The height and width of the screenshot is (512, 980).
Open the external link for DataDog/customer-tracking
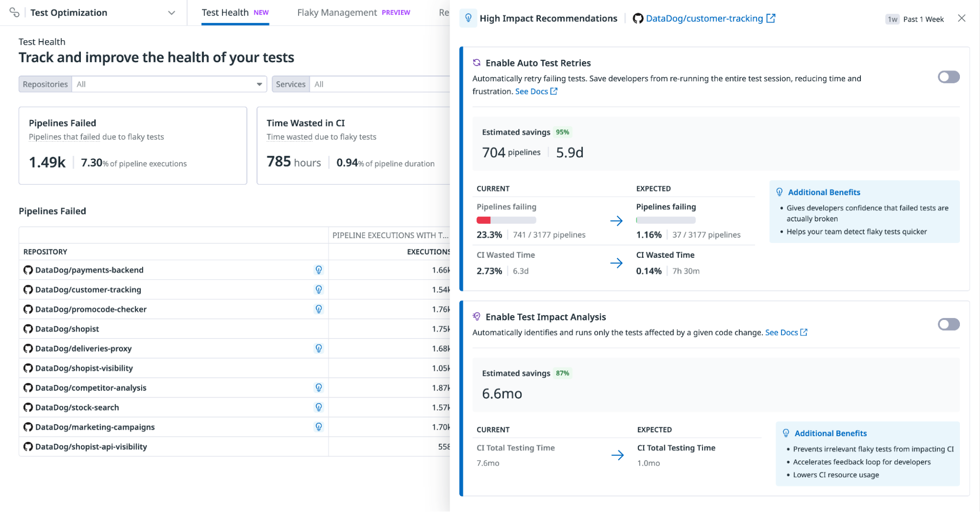click(771, 18)
